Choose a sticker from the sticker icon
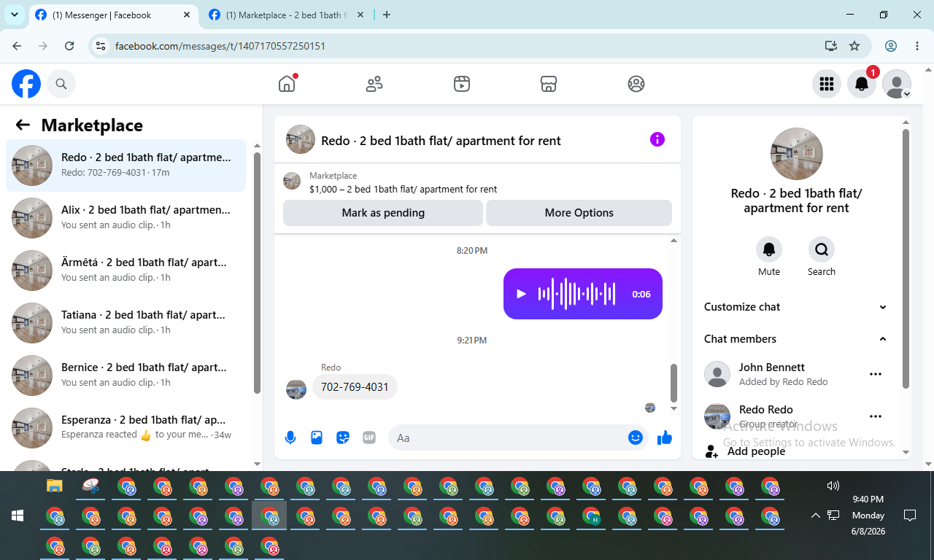 tap(343, 437)
